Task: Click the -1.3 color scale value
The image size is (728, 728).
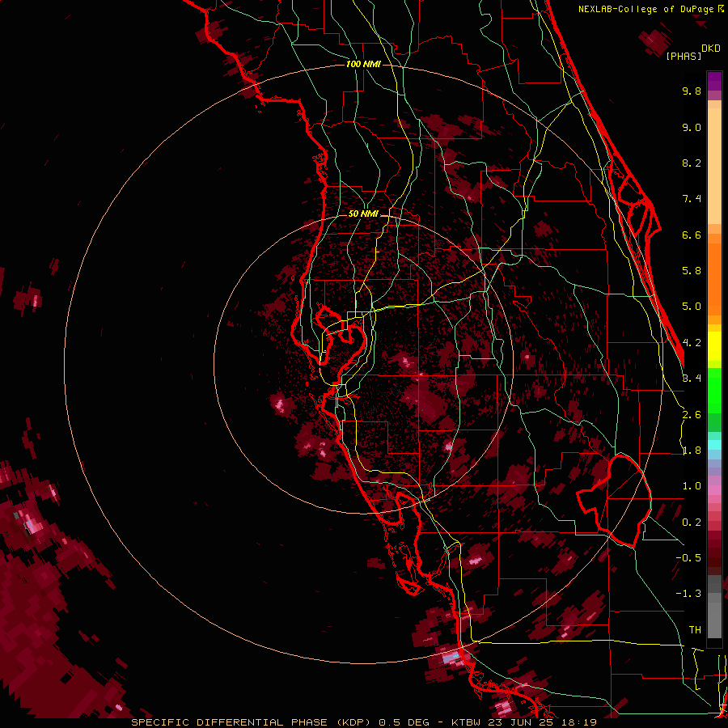Action: (x=688, y=594)
